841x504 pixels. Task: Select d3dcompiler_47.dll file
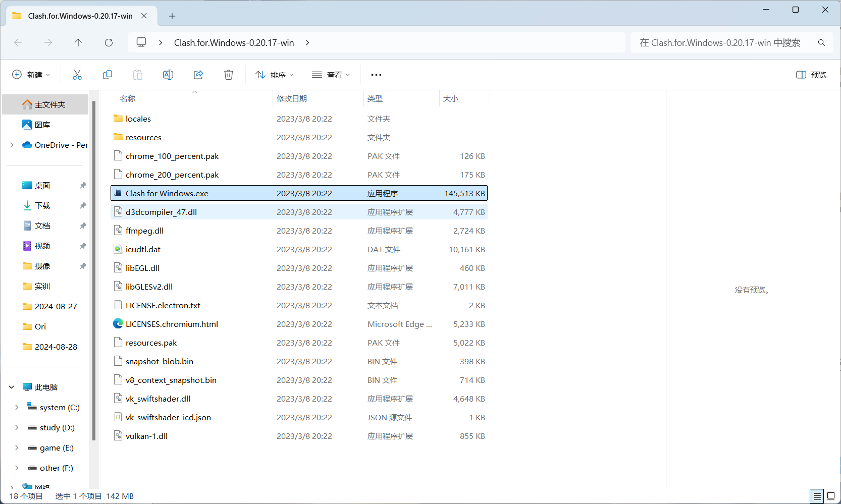point(299,212)
